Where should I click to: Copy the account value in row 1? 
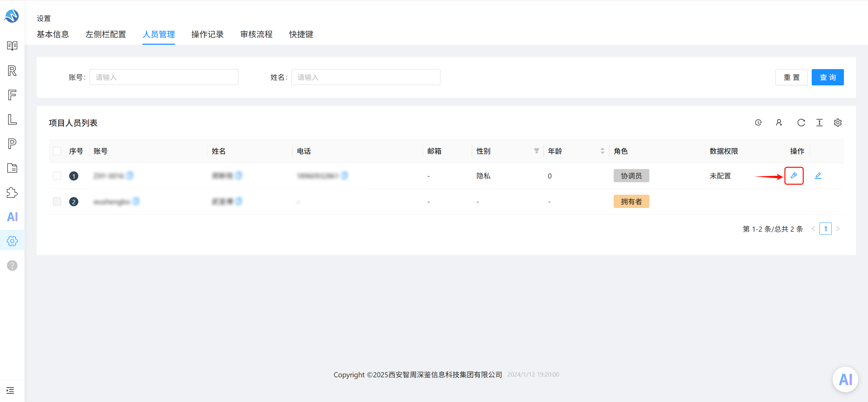130,175
